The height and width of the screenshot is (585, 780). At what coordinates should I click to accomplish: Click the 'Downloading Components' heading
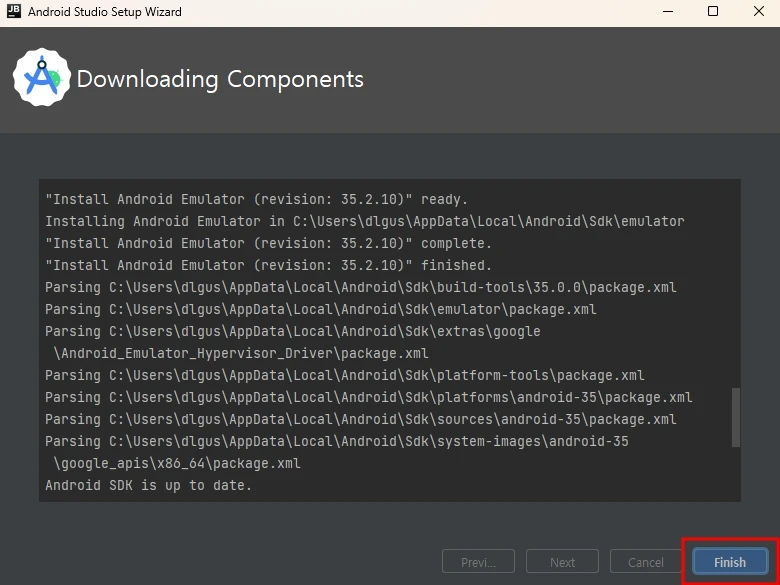pos(220,79)
